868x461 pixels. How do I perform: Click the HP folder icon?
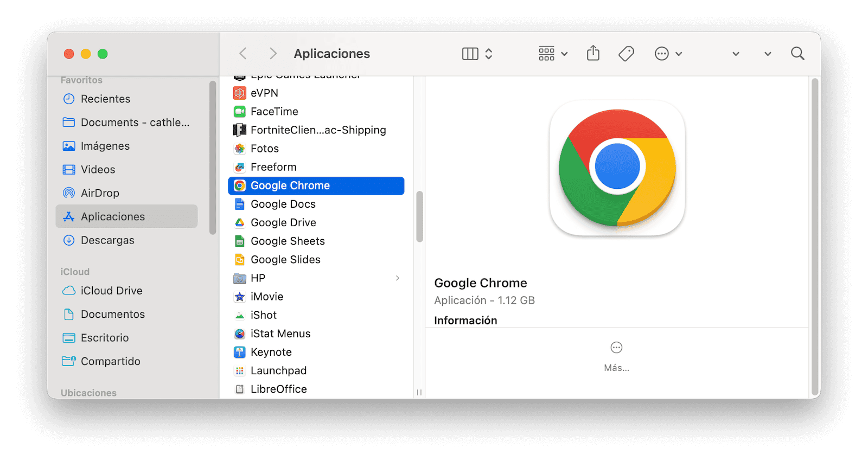pos(240,278)
